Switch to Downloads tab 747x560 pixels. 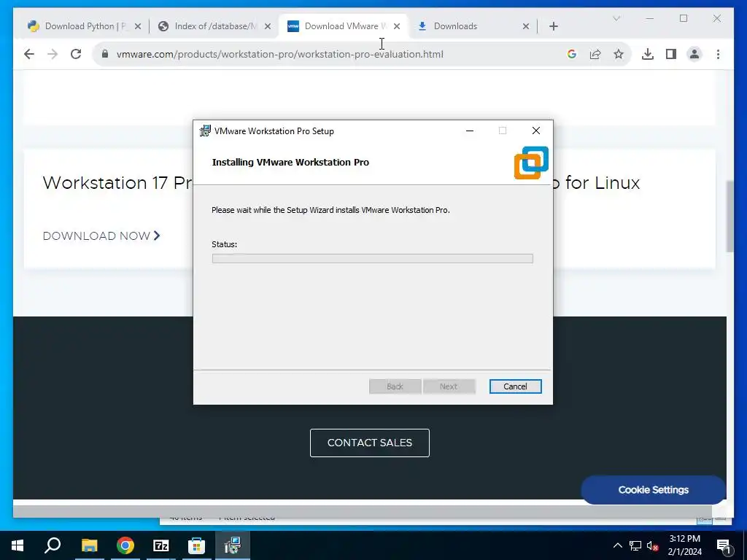pos(472,26)
